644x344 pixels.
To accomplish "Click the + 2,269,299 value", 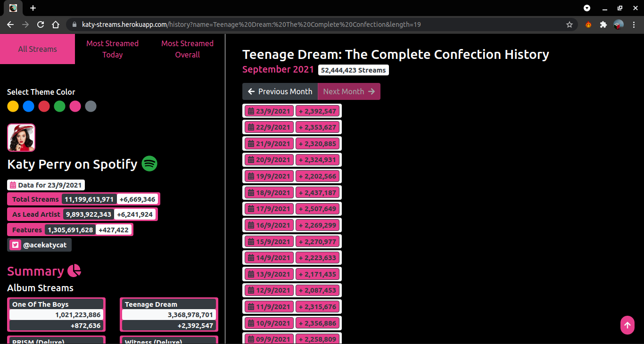I will coord(318,225).
